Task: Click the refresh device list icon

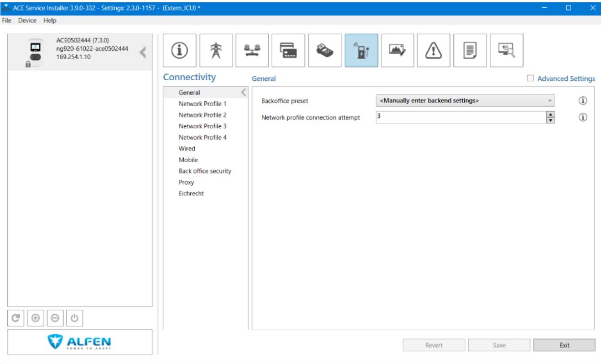Action: tap(16, 319)
